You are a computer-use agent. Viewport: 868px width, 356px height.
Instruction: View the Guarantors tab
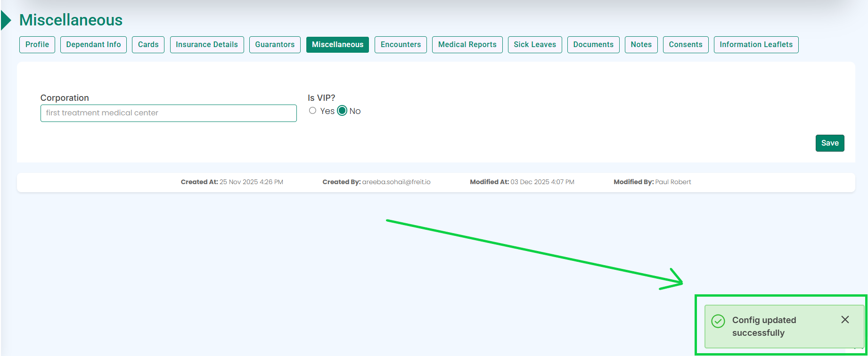(275, 45)
